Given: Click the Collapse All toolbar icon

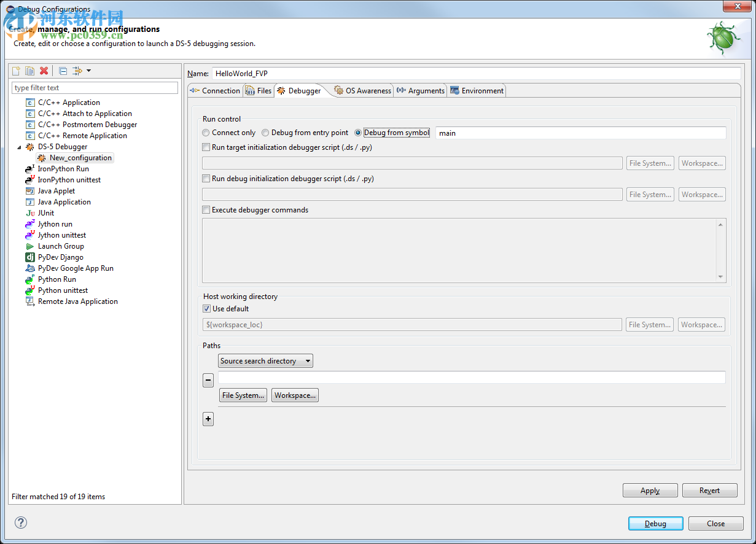Looking at the screenshot, I should point(63,71).
